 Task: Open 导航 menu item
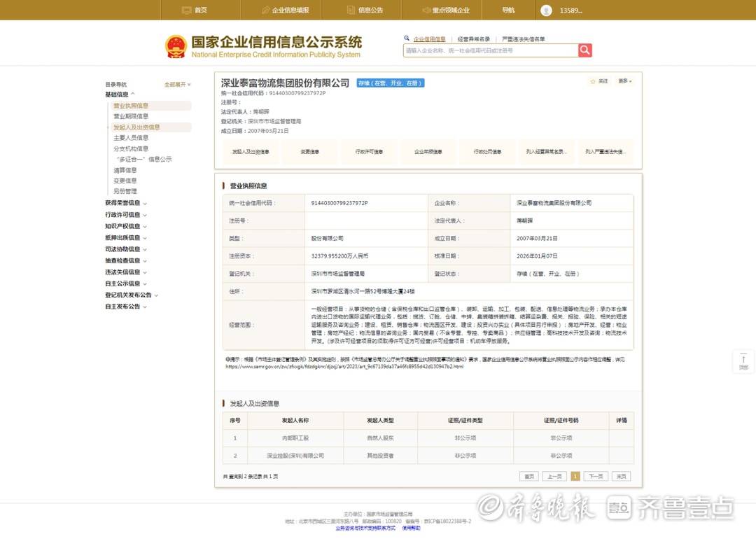(508, 10)
